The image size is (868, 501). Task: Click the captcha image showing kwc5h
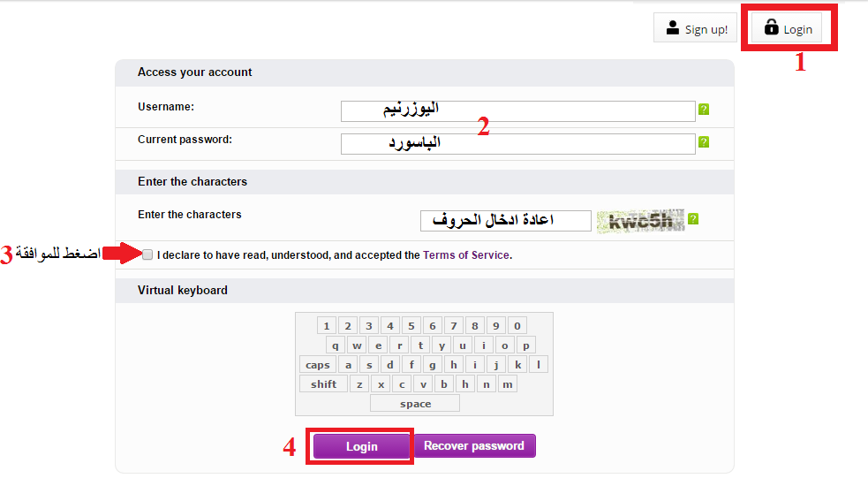pyautogui.click(x=640, y=221)
